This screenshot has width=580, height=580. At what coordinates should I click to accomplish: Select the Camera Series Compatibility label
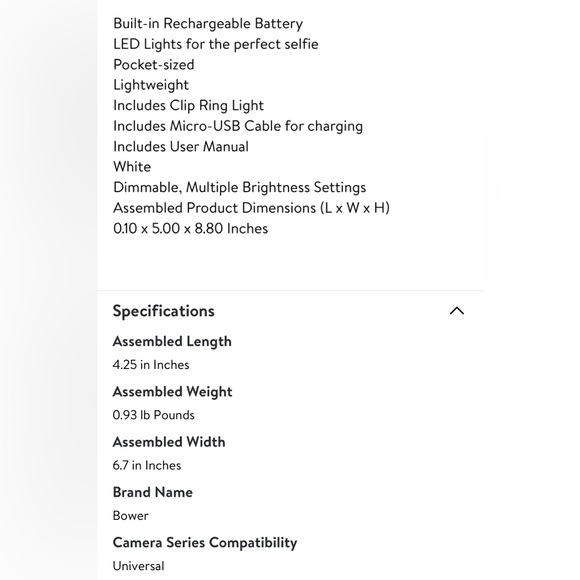coord(205,543)
